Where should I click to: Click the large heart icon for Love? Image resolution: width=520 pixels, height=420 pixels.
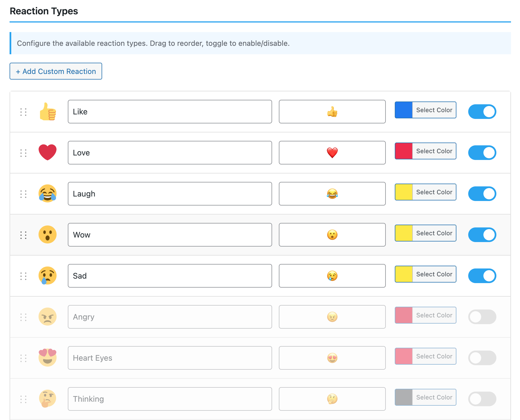tap(48, 152)
